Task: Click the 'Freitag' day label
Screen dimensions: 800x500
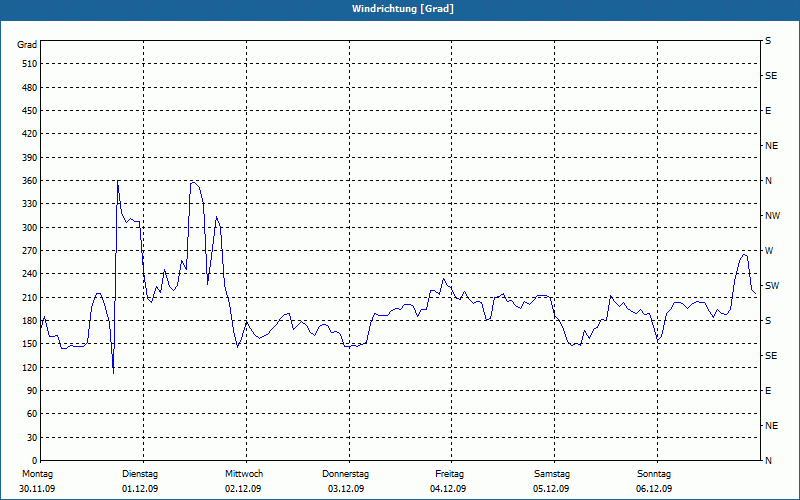Action: (x=449, y=474)
